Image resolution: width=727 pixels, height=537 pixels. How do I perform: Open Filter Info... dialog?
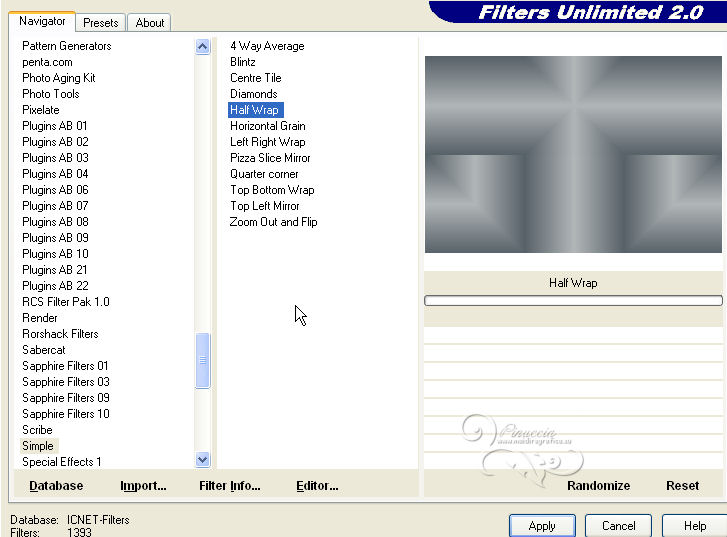[230, 486]
